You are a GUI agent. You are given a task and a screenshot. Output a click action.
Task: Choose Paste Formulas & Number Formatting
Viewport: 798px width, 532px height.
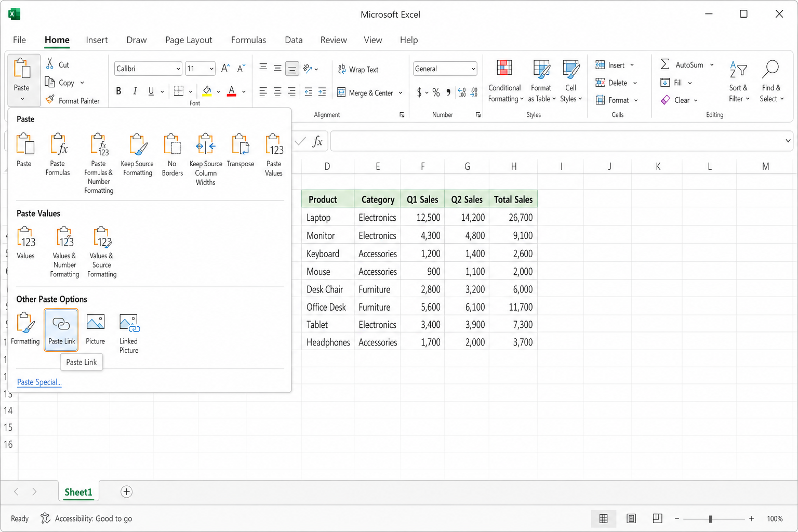99,163
